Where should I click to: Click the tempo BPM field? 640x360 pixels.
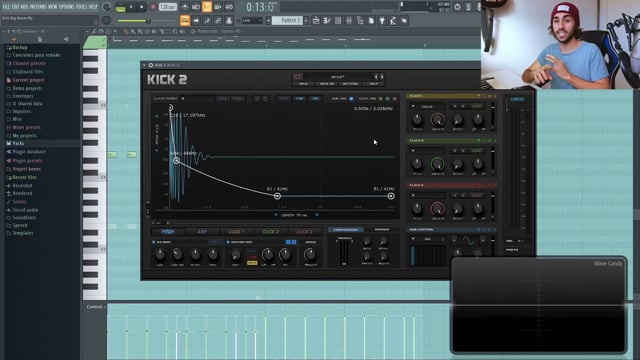pos(167,7)
